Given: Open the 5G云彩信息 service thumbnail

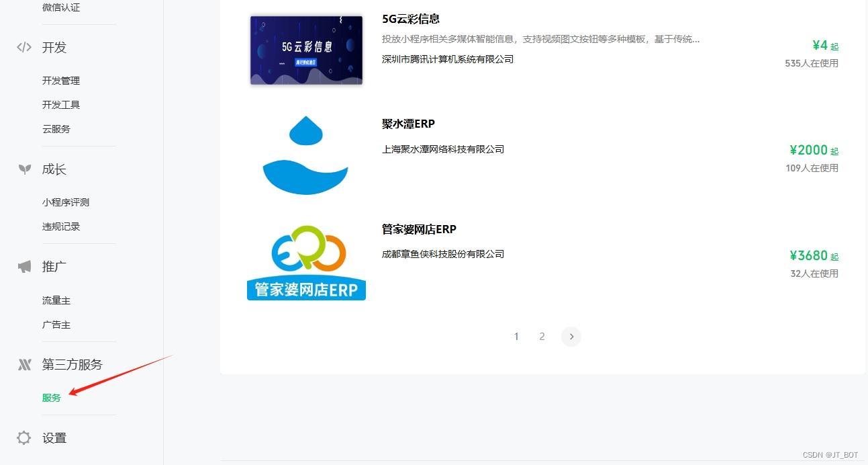Looking at the screenshot, I should (x=306, y=50).
